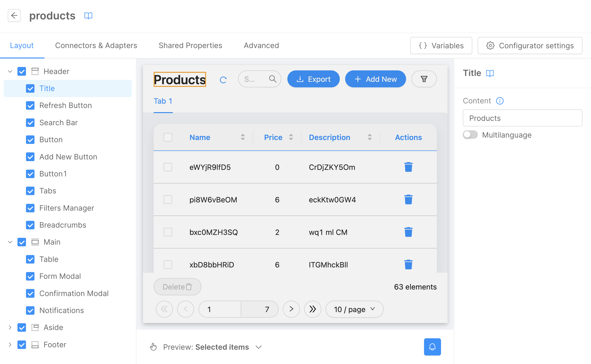Collapse the Header tree section
The width and height of the screenshot is (591, 364).
pyautogui.click(x=10, y=71)
